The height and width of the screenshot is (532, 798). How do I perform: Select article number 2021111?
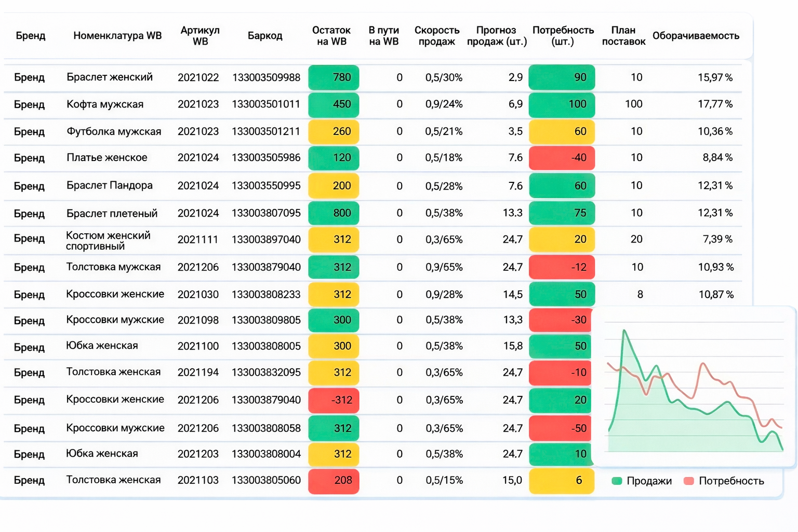point(198,240)
